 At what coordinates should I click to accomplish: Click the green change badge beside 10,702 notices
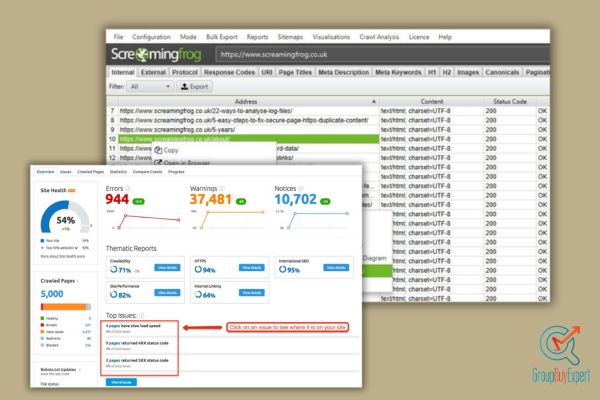[x=325, y=201]
